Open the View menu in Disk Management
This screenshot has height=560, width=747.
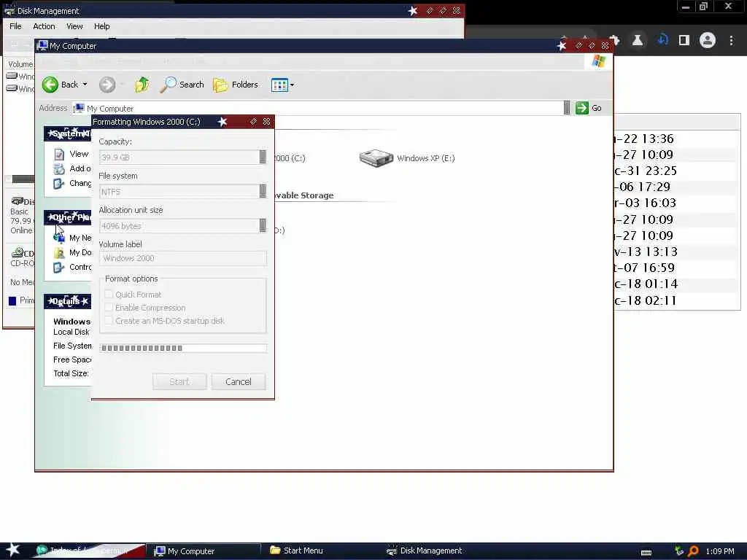74,27
